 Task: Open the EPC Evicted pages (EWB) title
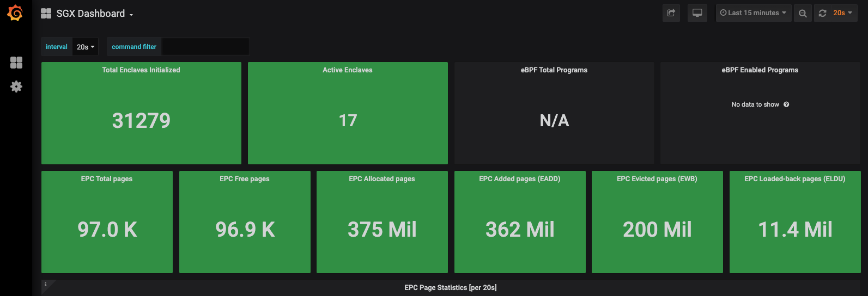[x=657, y=179]
